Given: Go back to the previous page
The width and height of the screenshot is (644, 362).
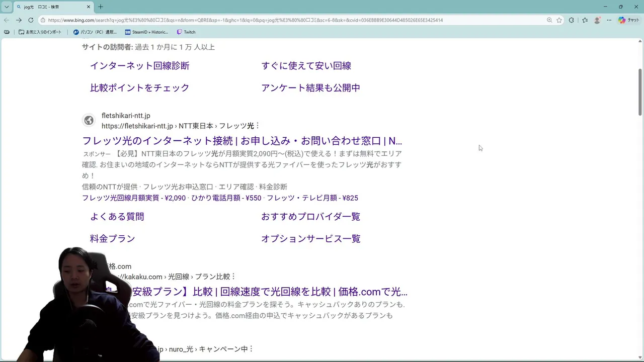Looking at the screenshot, I should pos(7,20).
